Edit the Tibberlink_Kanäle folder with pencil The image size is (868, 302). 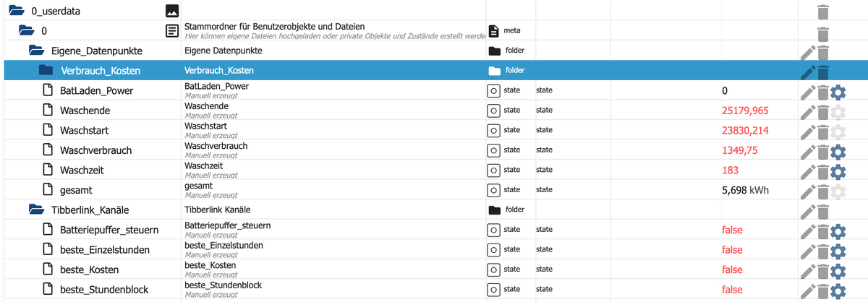click(x=808, y=211)
